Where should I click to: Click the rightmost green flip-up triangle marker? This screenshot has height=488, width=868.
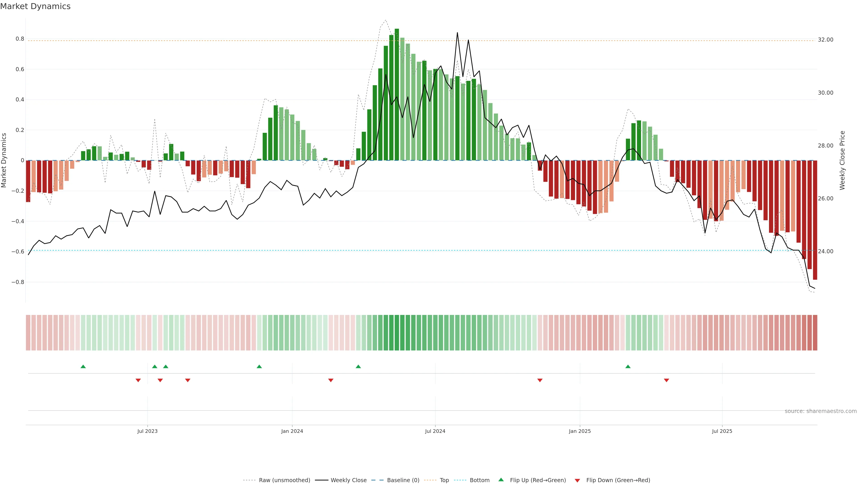pyautogui.click(x=628, y=366)
